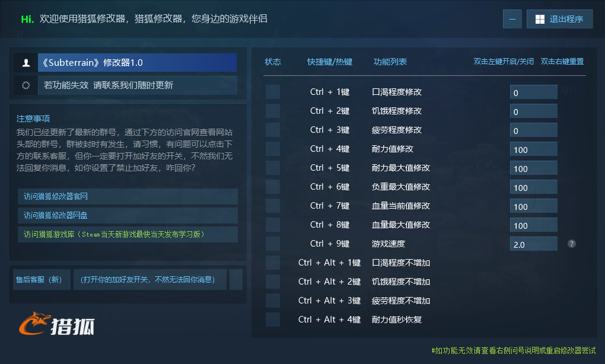Click the 若功能失效 请联系我们随时更新 bar
The image size is (605, 364).
[137, 85]
